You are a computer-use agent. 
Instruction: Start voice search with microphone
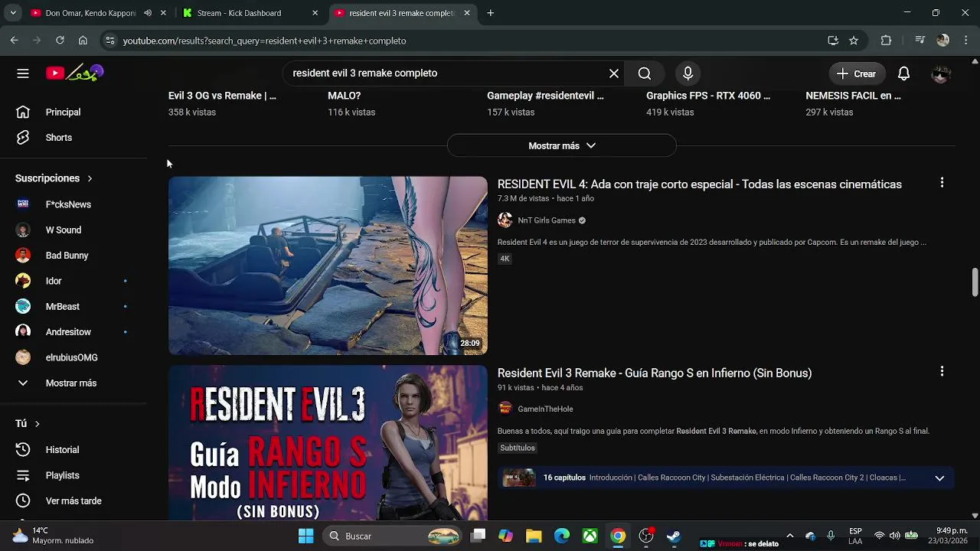coord(688,73)
